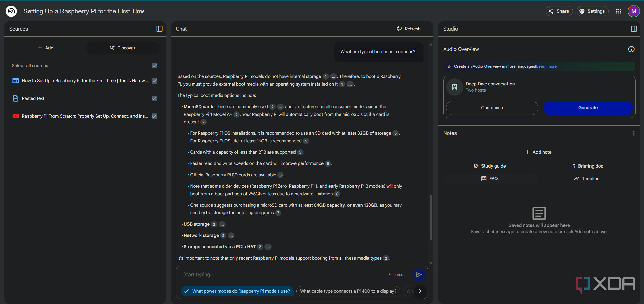The image size is (644, 304).
Task: Expand citations after PCIe HAT
Action: pos(268,247)
